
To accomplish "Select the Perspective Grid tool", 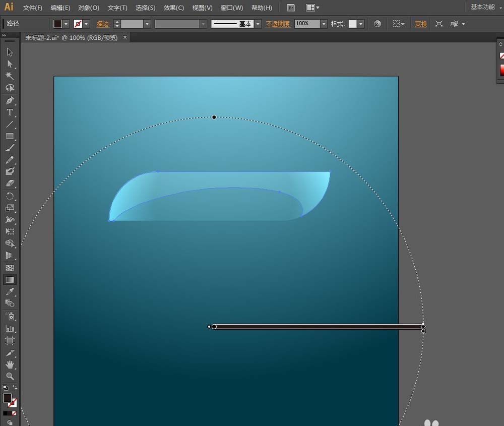I will tap(10, 256).
